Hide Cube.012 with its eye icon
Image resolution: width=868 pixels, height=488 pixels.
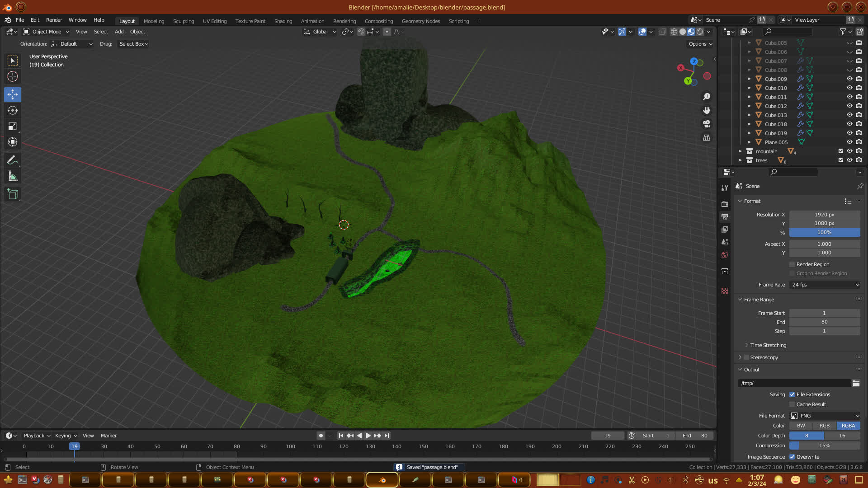coord(849,106)
